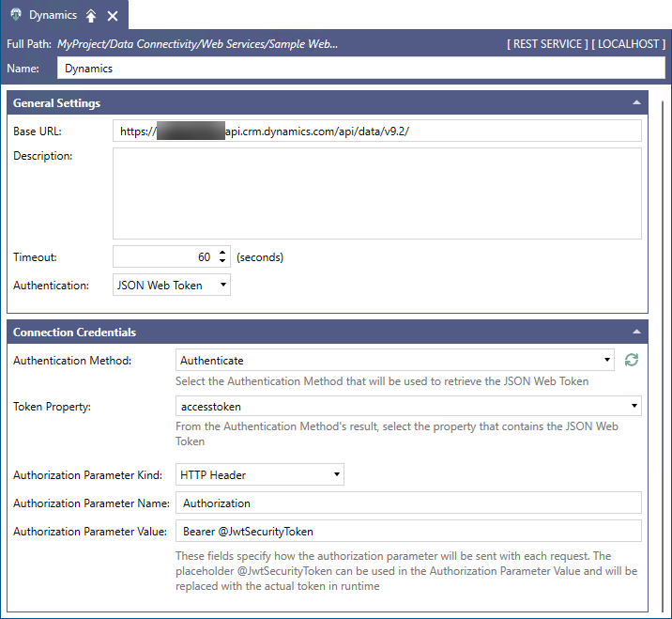Click the General Settings header title
The image size is (672, 619).
coord(56,103)
